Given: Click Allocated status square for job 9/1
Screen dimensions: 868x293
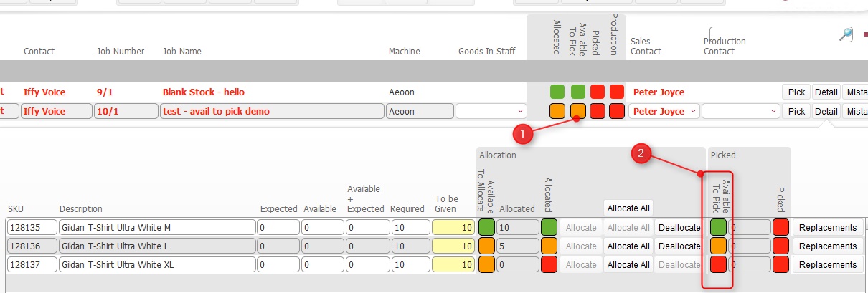Looking at the screenshot, I should click(x=557, y=92).
